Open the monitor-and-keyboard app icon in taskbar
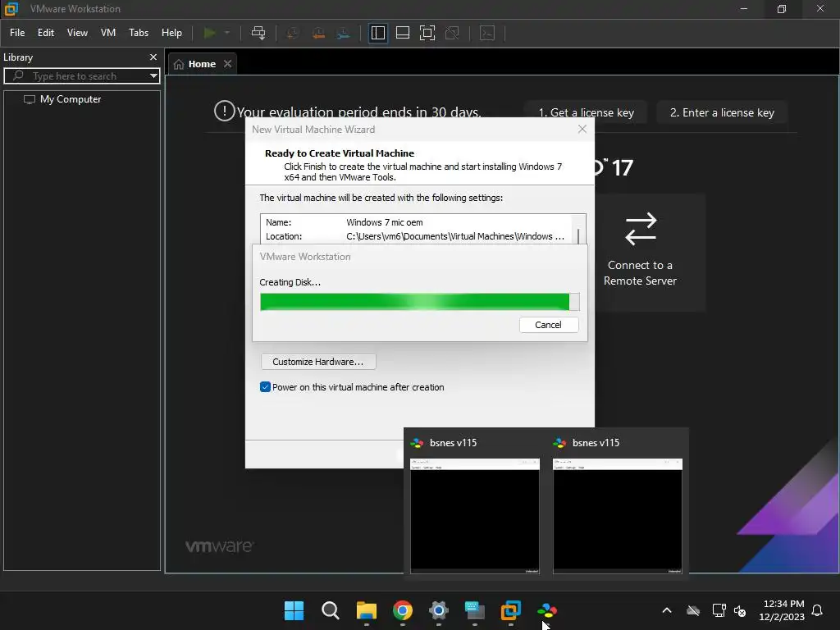The height and width of the screenshot is (630, 840). coord(475,610)
